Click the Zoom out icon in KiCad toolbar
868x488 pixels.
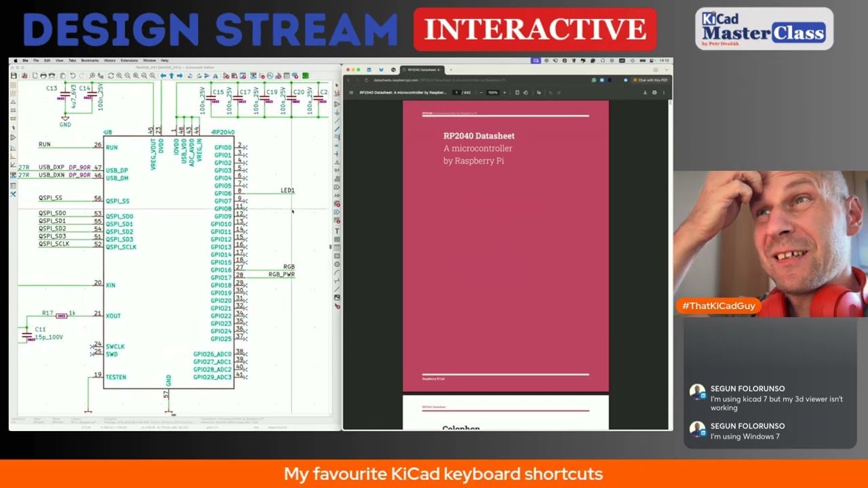(127, 76)
